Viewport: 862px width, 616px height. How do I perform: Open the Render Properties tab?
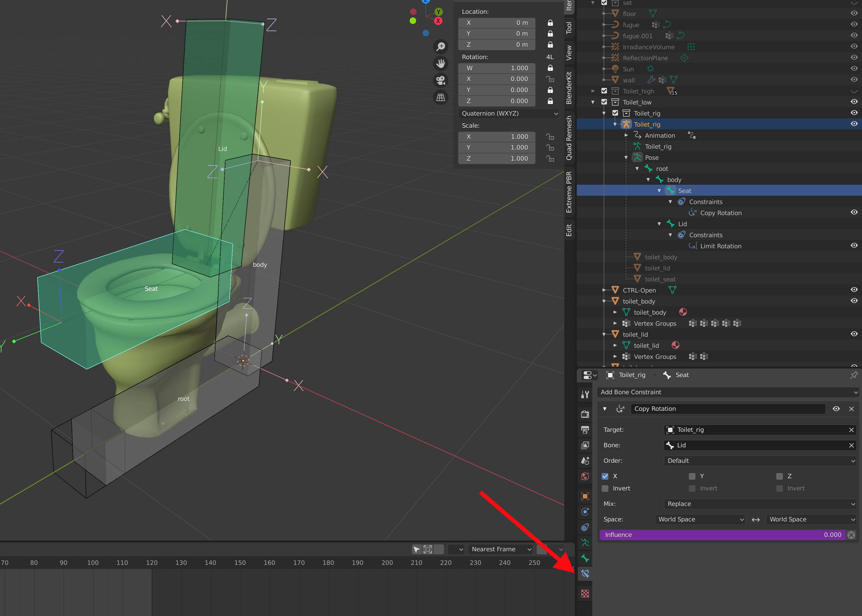point(585,414)
